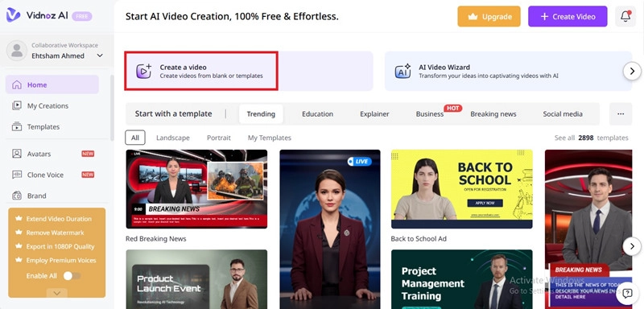Click the Brand briefcase icon
This screenshot has width=644, height=309.
pos(17,196)
